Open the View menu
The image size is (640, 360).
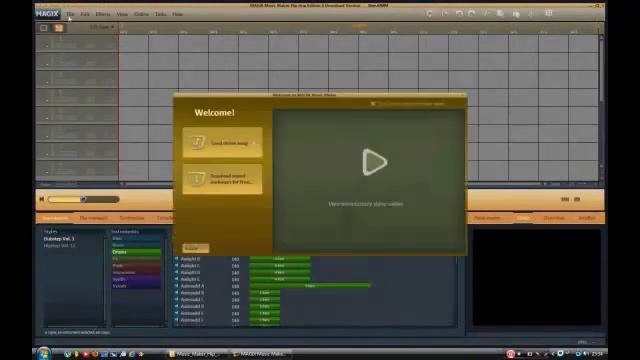click(x=122, y=14)
